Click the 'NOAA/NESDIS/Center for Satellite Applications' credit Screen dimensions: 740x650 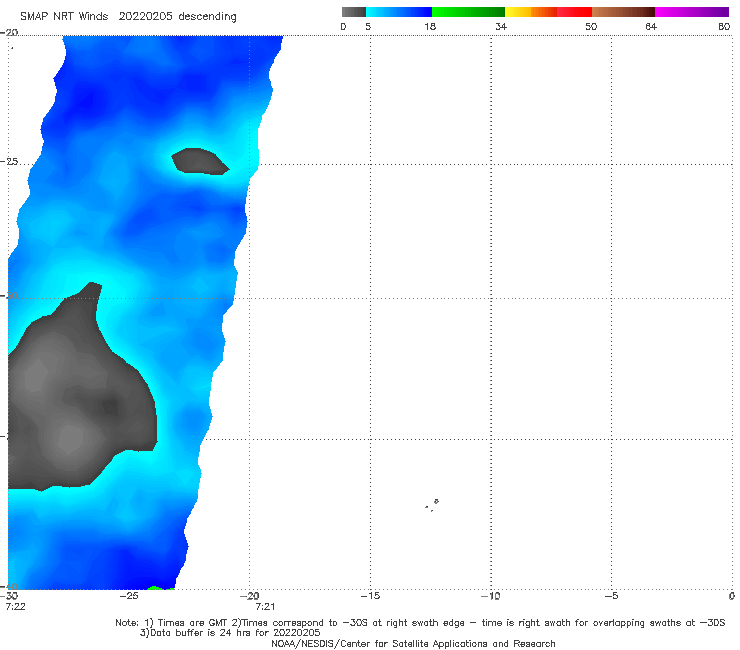[x=413, y=644]
